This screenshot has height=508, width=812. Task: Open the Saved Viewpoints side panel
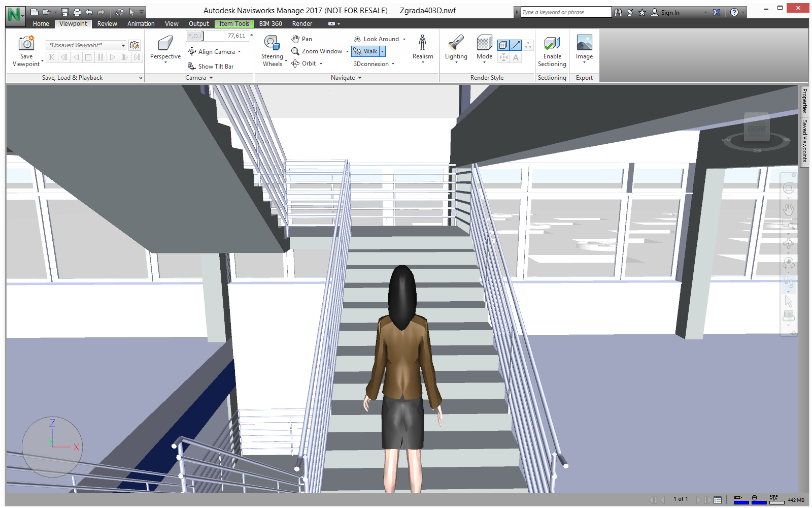coord(804,141)
